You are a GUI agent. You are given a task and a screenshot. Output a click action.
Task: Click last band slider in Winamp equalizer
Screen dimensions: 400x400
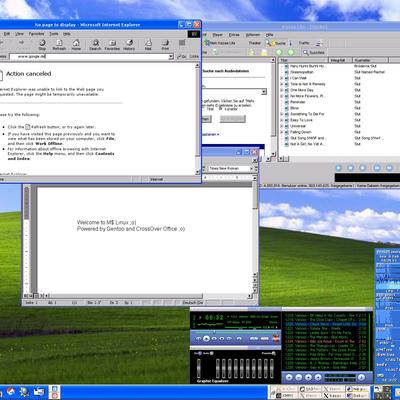[x=272, y=368]
